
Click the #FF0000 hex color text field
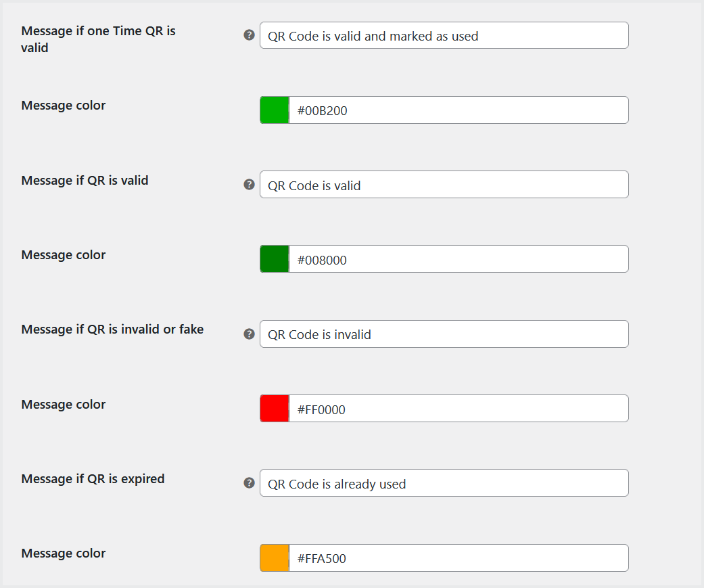459,409
